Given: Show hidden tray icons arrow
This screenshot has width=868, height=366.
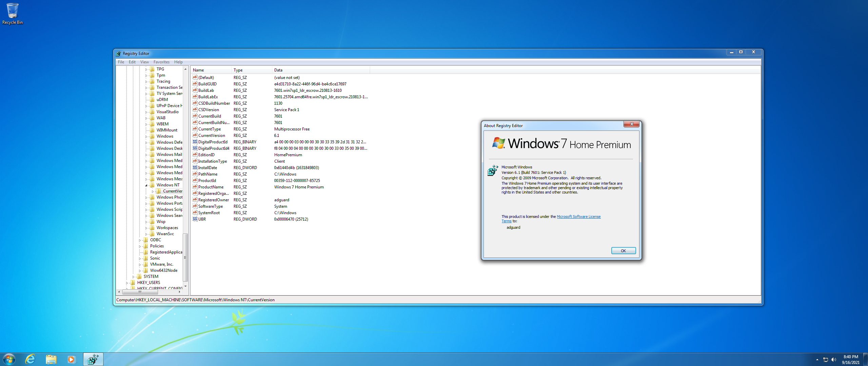Looking at the screenshot, I should pos(817,360).
